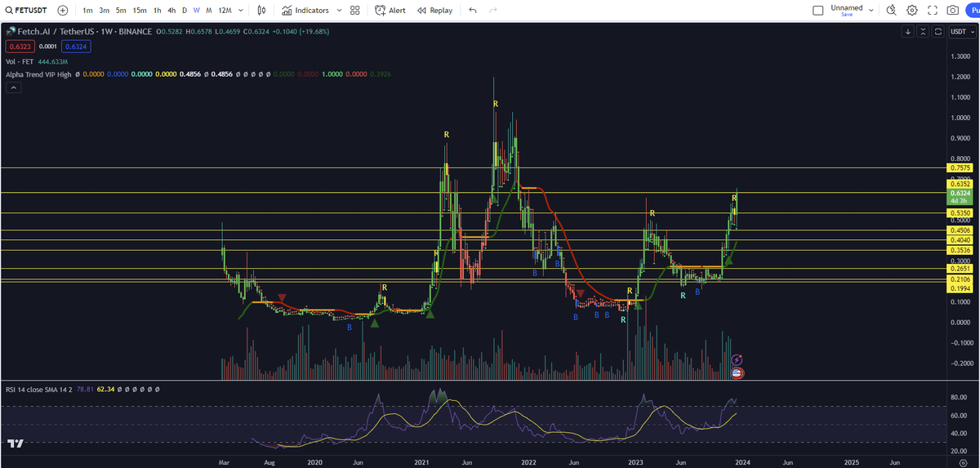Viewport: 980px width, 468px height.
Task: Click the blue Publish button
Action: coord(972,11)
